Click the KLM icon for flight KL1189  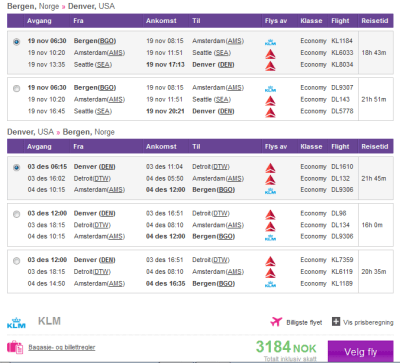270,284
